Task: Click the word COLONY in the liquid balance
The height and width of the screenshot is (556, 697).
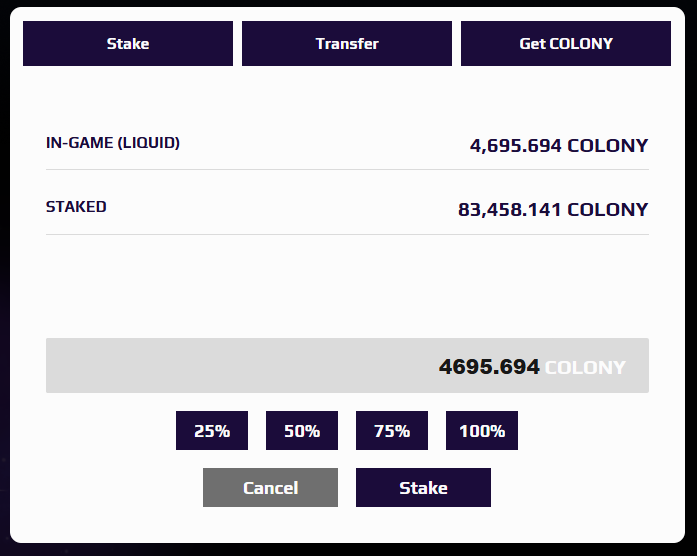Action: click(x=608, y=146)
